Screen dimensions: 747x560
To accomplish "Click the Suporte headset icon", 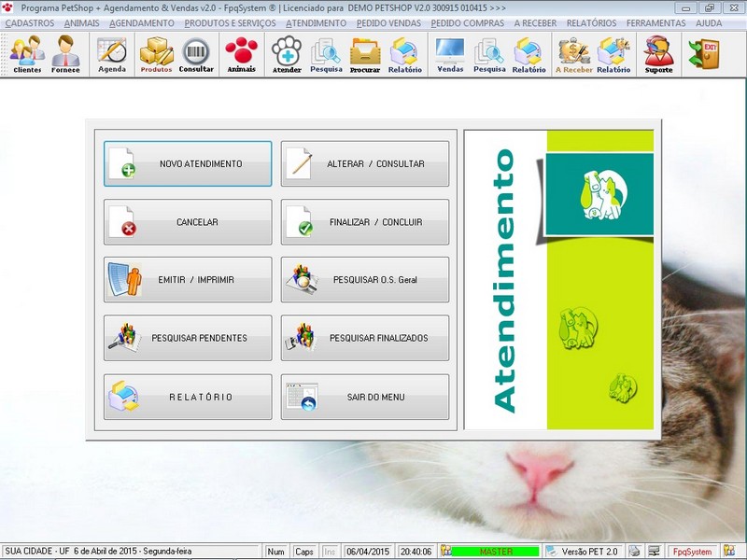I will pyautogui.click(x=659, y=54).
